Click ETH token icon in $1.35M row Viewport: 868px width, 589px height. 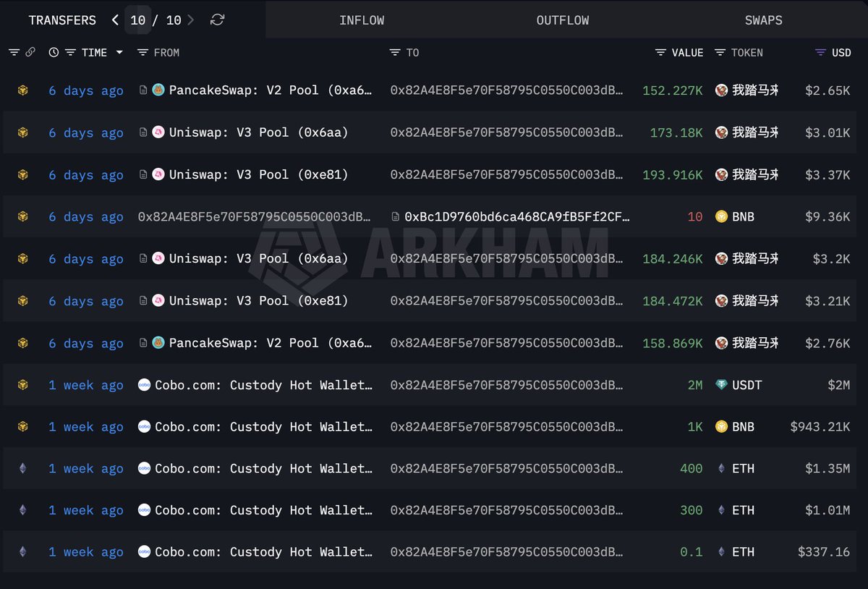click(721, 469)
